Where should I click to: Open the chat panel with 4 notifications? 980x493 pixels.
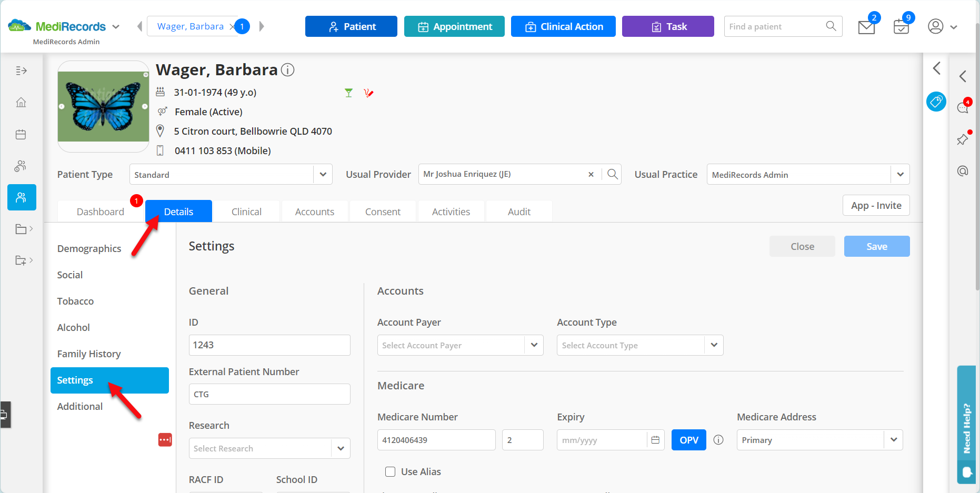pyautogui.click(x=963, y=107)
